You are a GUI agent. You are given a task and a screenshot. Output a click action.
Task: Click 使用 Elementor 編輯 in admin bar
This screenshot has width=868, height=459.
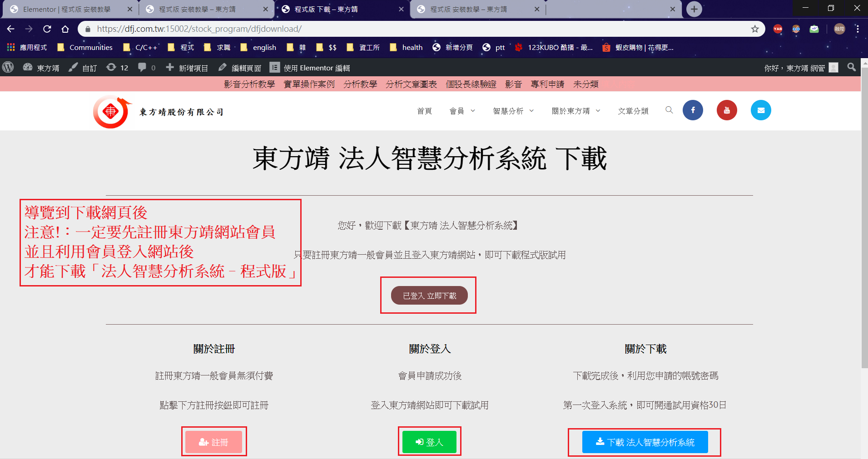point(310,68)
